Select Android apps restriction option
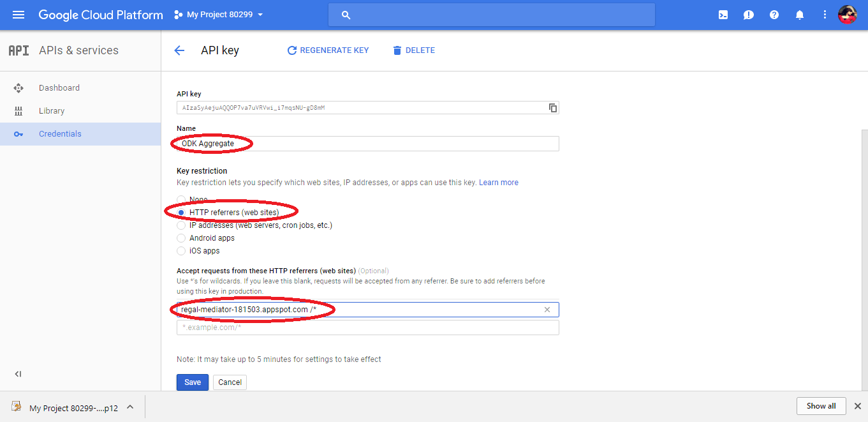 click(181, 238)
